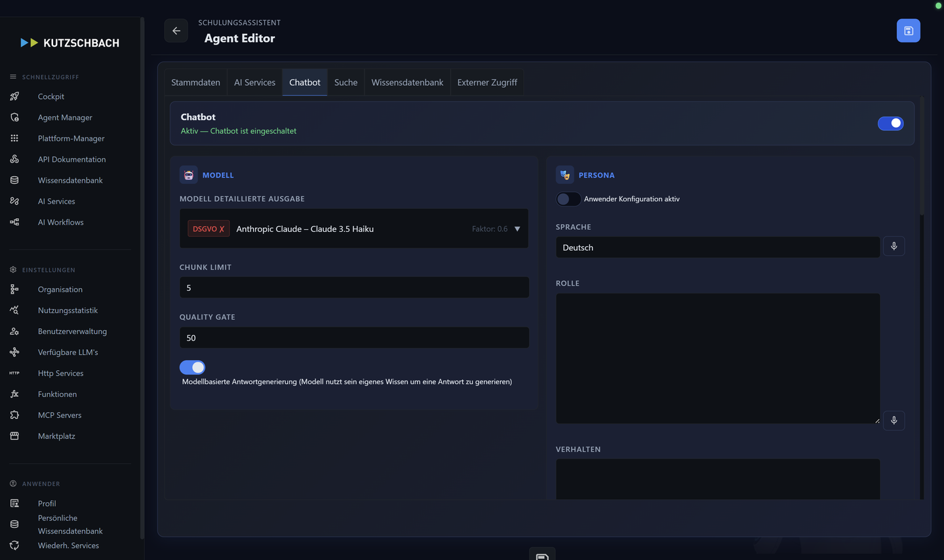Image resolution: width=944 pixels, height=560 pixels.
Task: Click the Http Services icon
Action: pyautogui.click(x=14, y=373)
